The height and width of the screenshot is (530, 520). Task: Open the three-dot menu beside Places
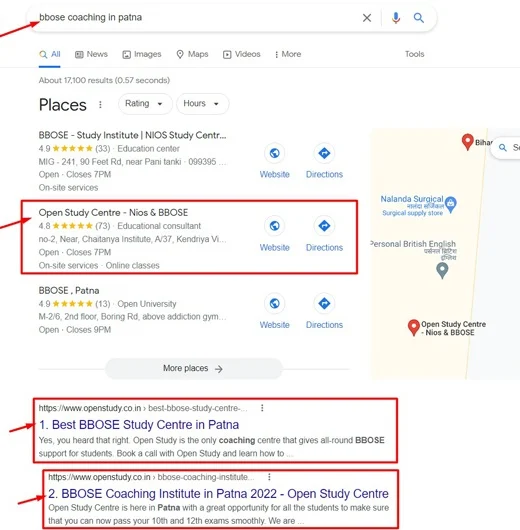tap(100, 105)
